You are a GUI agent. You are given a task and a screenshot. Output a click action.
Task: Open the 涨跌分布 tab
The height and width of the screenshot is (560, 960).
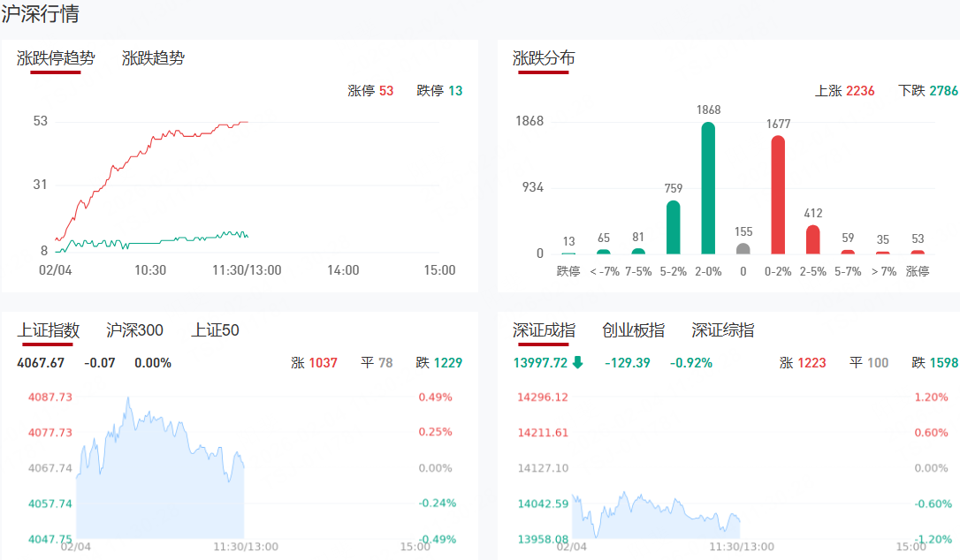544,59
